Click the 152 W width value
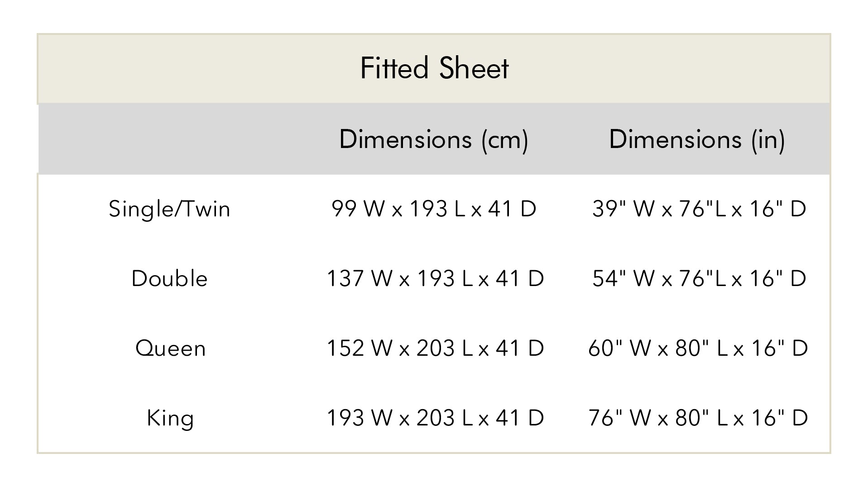This screenshot has height=487, width=868. tap(359, 348)
